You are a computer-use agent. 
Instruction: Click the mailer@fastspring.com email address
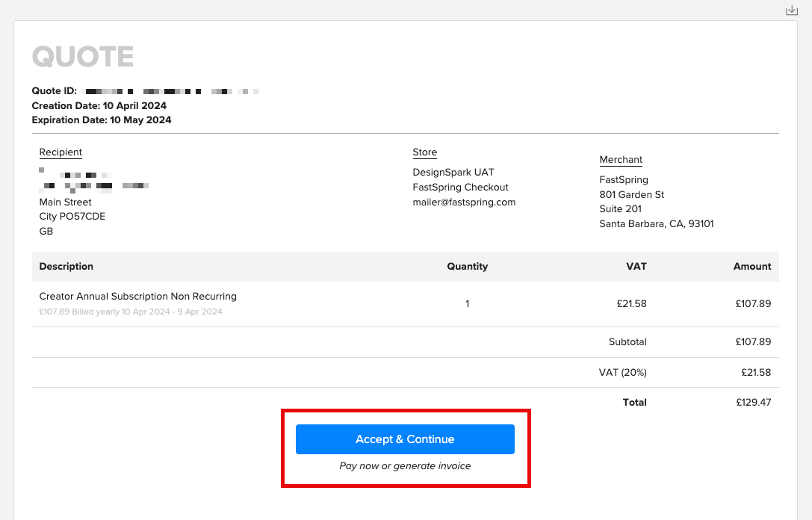click(x=464, y=202)
